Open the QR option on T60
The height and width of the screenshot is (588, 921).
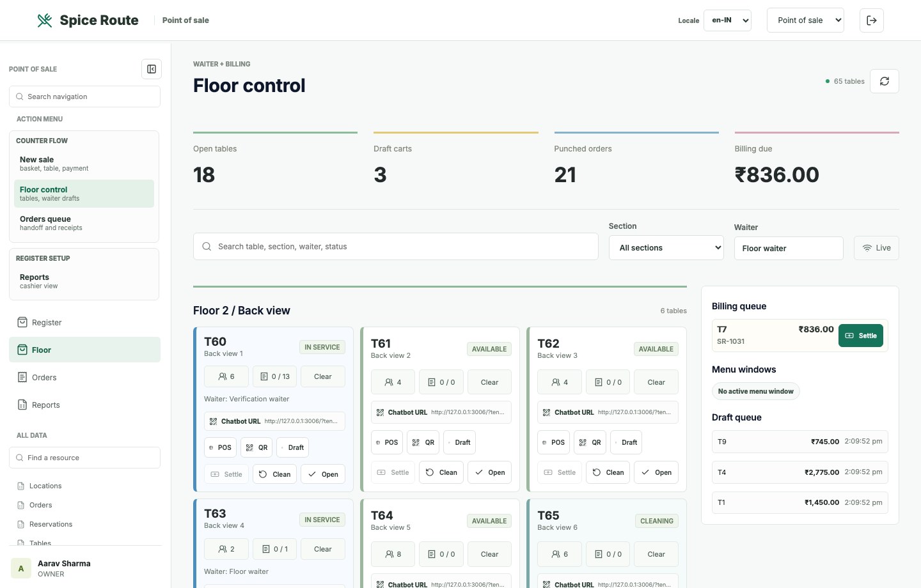pos(257,447)
